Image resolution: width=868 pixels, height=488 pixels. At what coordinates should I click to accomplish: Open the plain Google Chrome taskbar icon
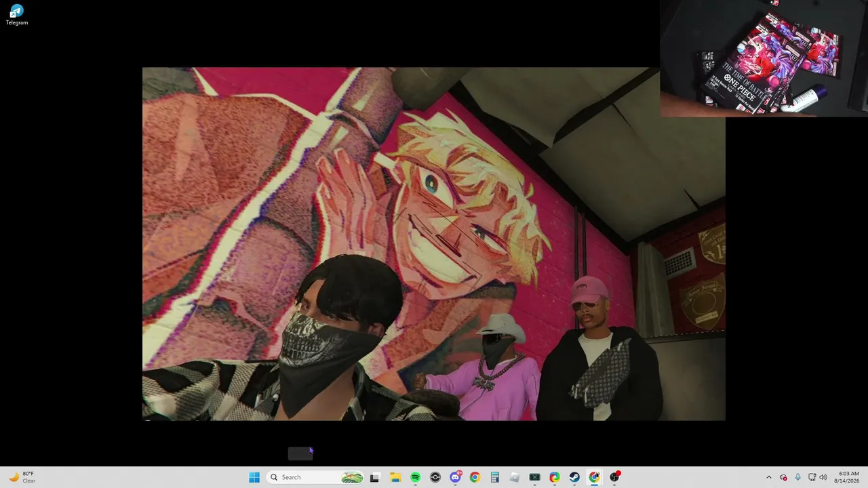coord(475,477)
